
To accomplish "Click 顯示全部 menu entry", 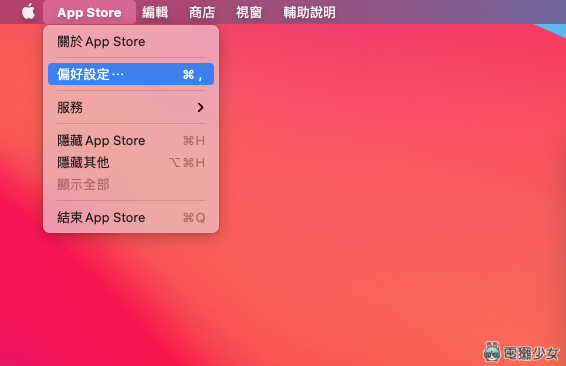I will [131, 184].
